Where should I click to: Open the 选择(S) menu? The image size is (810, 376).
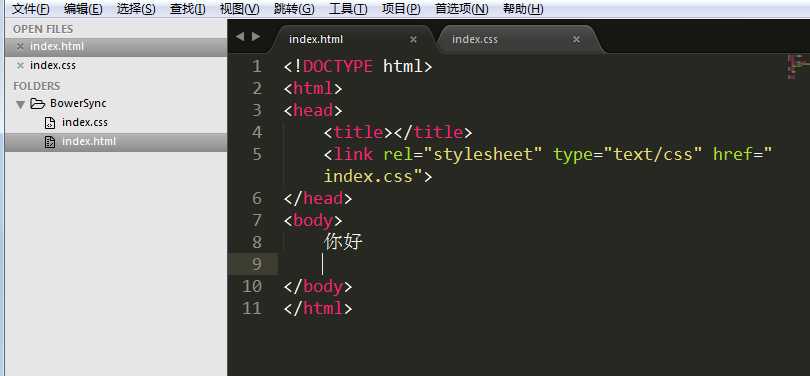pyautogui.click(x=136, y=9)
